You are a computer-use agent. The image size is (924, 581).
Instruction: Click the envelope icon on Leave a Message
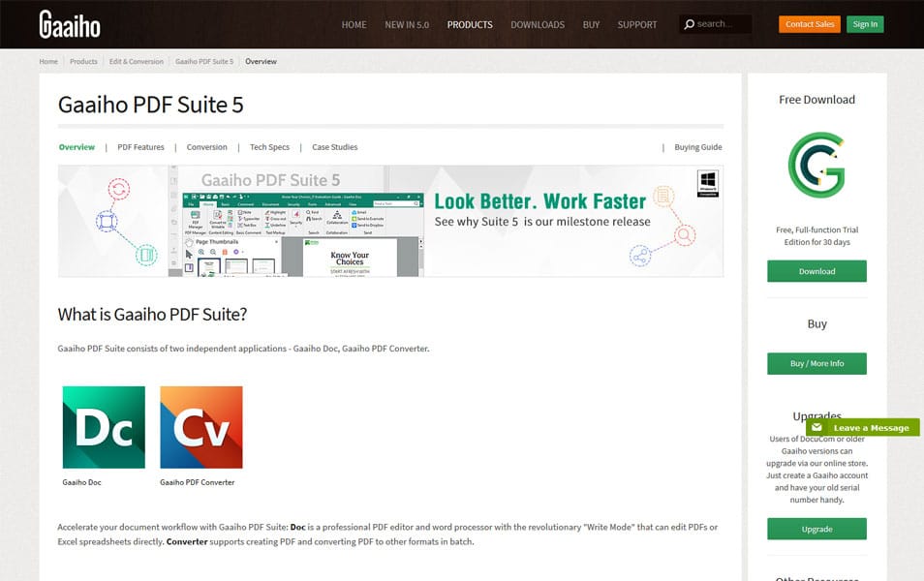click(816, 427)
